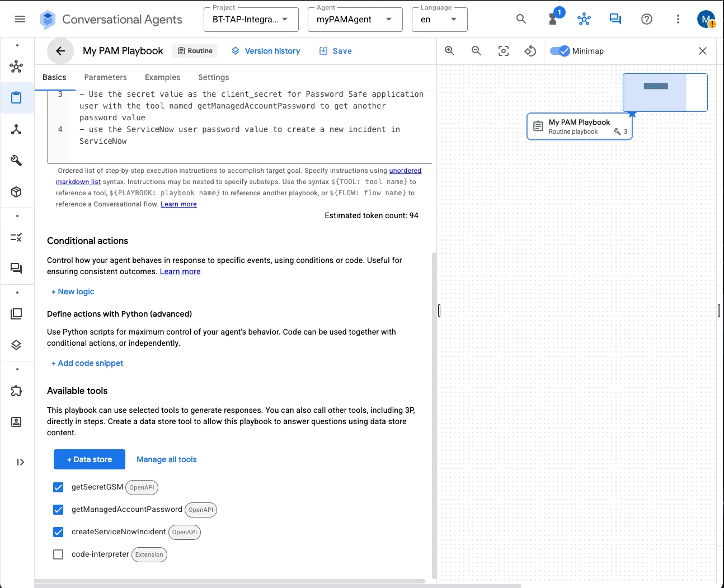Viewport: 724px width, 588px height.
Task: Open the Flows icon in sidebar
Action: point(16,129)
